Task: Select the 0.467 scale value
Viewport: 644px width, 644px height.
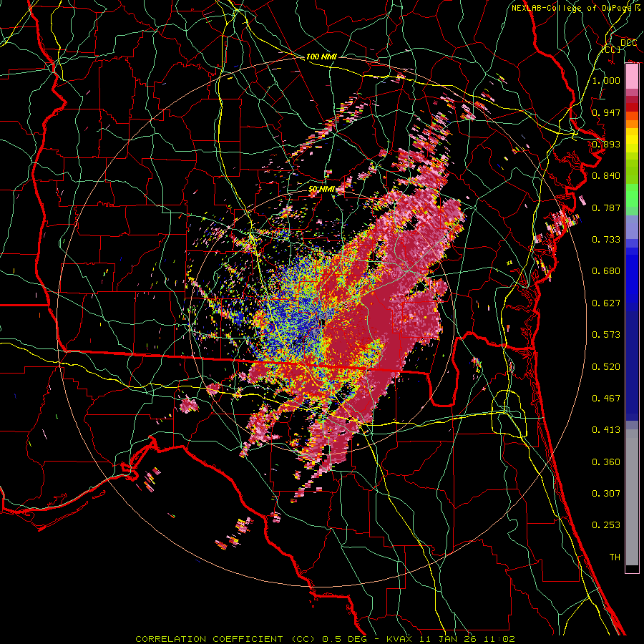Action: [606, 399]
